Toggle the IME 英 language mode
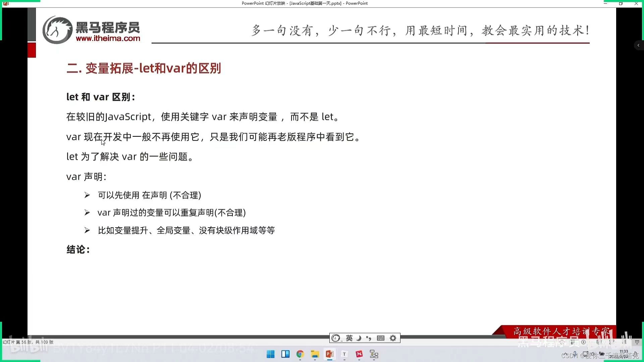 click(x=349, y=338)
